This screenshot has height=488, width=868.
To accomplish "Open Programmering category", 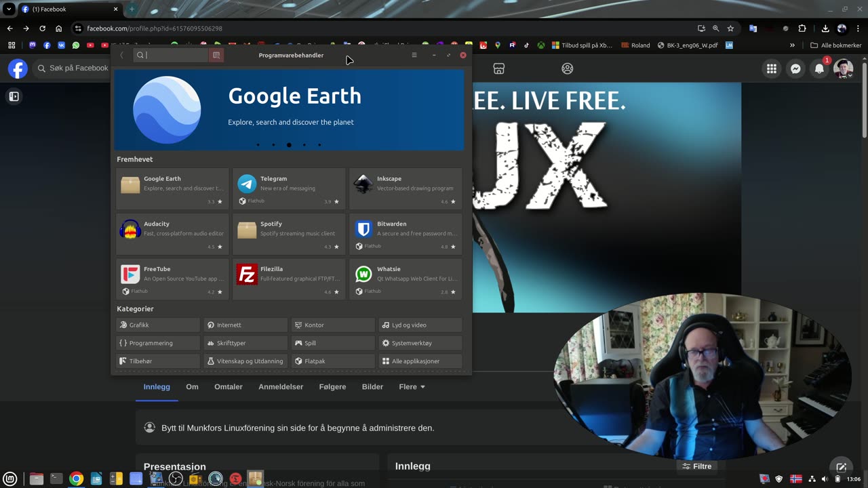I will [x=158, y=343].
